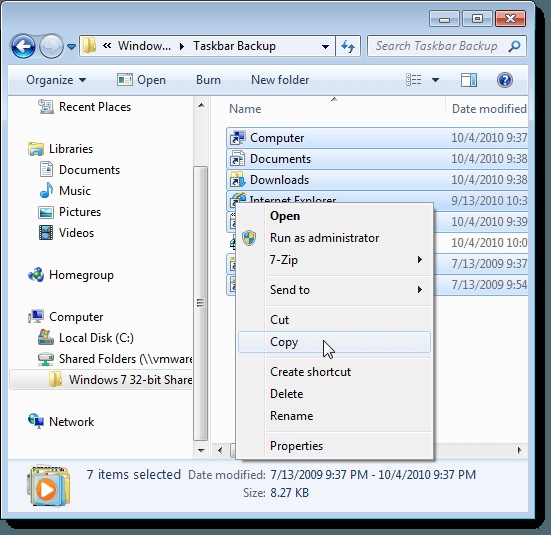Expand the Send to submenu

pyautogui.click(x=334, y=290)
